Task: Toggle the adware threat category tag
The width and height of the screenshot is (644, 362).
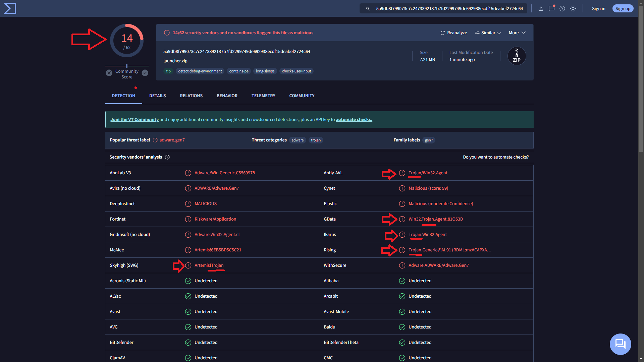Action: coord(298,140)
